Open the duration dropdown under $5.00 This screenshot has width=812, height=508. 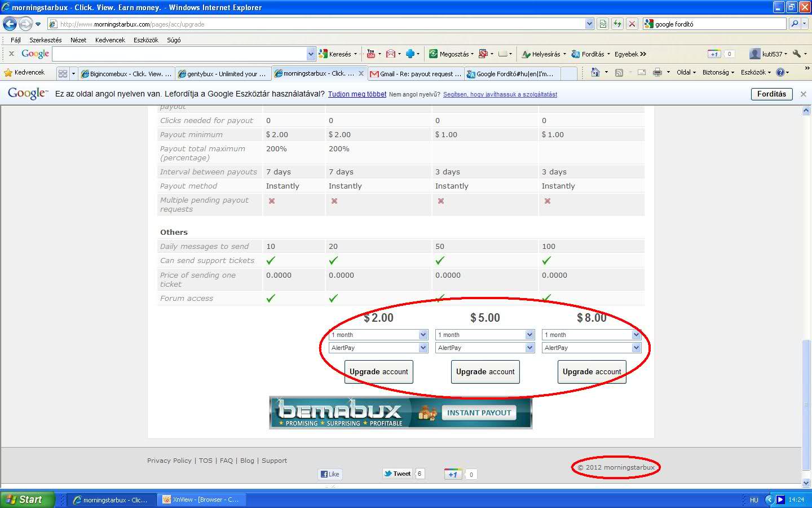pos(529,335)
